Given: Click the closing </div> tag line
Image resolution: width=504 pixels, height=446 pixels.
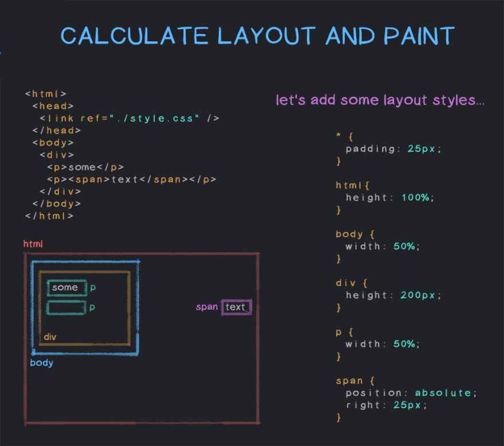Looking at the screenshot, I should click(x=61, y=192).
